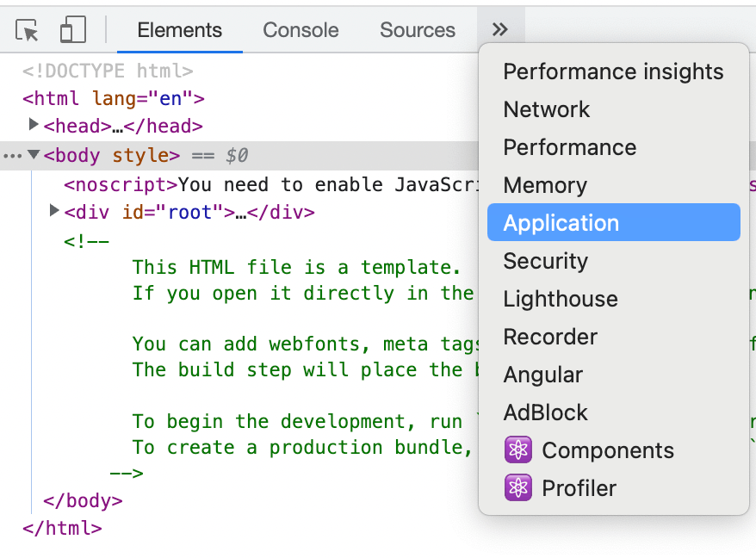Viewport: 756px width, 558px height.
Task: Click the three-dot actions icon beside body
Action: tap(11, 156)
